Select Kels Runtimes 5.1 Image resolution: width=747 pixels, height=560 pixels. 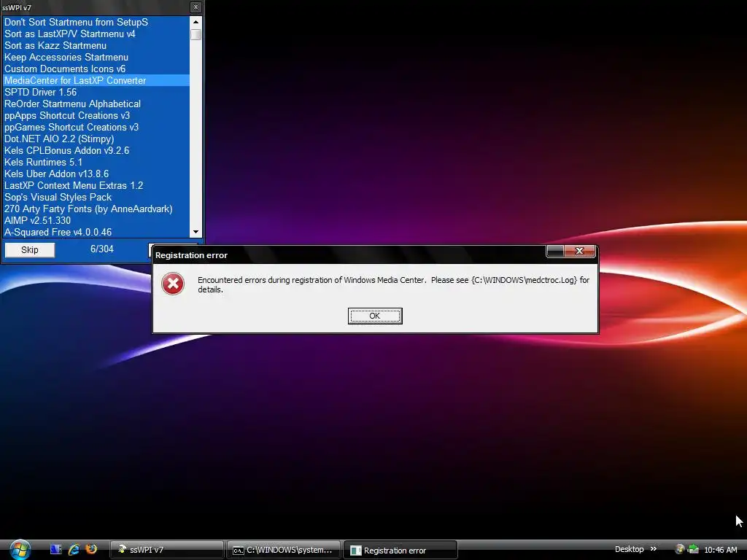(x=96, y=162)
